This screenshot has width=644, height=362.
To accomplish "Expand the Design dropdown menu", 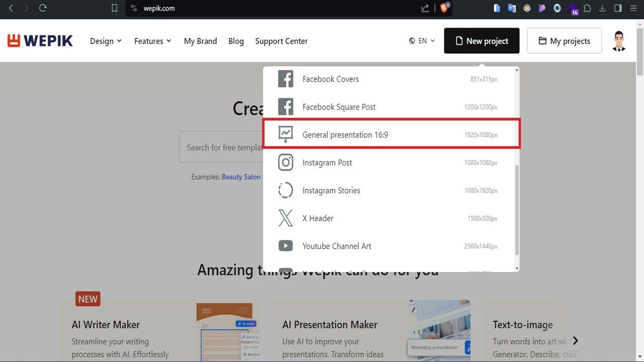I will pyautogui.click(x=106, y=41).
